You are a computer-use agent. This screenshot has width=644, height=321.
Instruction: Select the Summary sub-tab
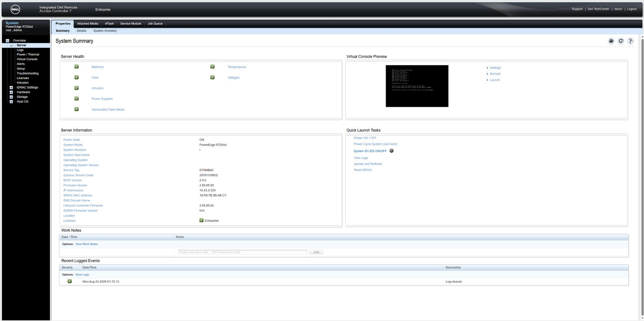coord(63,31)
